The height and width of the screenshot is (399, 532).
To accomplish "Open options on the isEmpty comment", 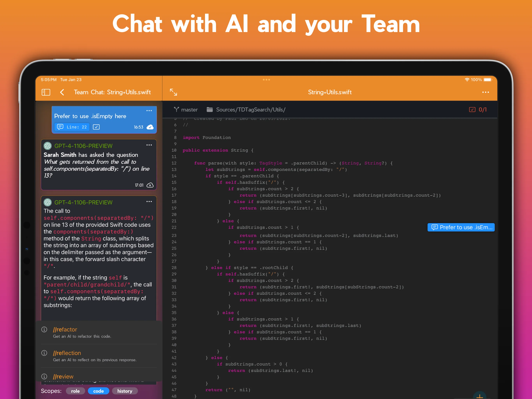I will 149,110.
